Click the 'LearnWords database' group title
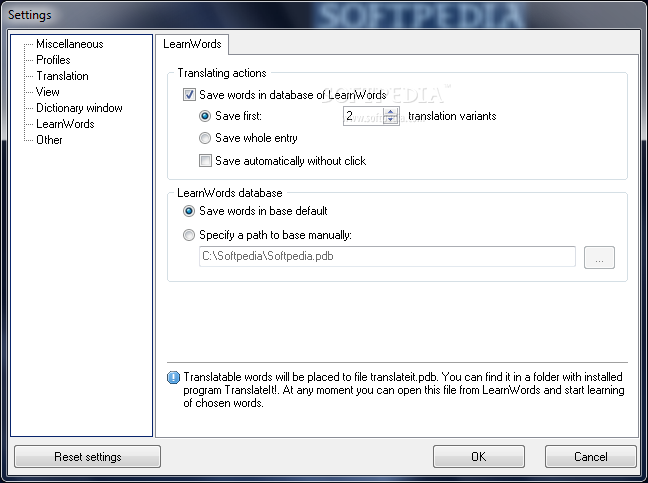Viewport: 648px width, 483px height. coord(230,193)
